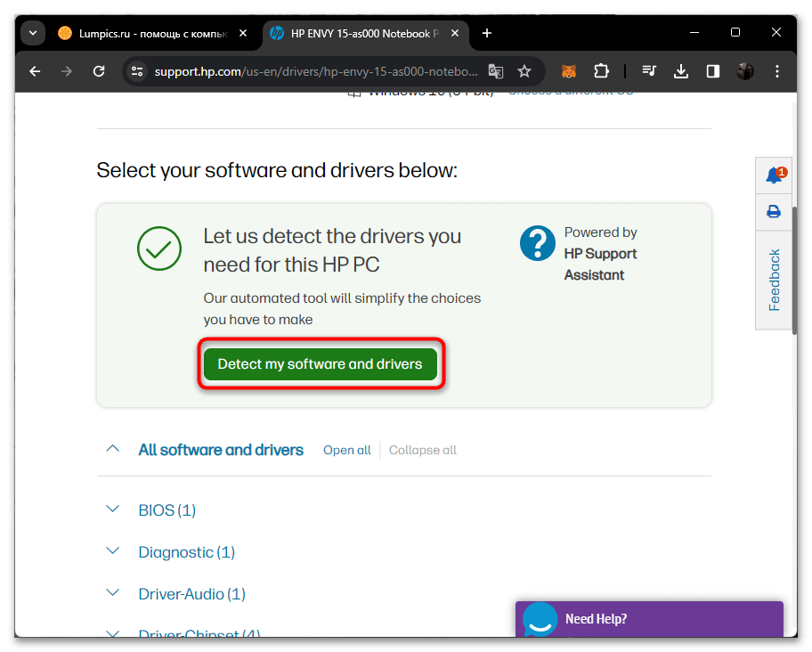Open the media control icon

tap(649, 71)
